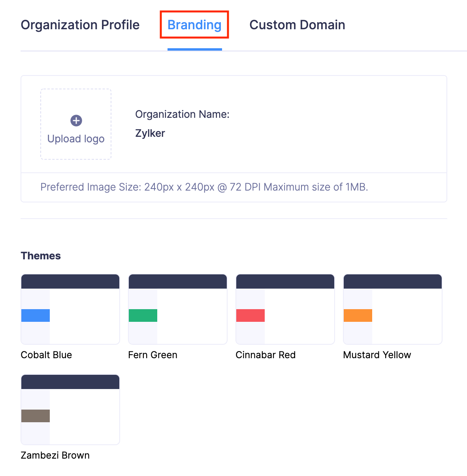This screenshot has height=476, width=467.
Task: Click dark header bar of Cinnabar Red thumbnail
Action: point(285,282)
